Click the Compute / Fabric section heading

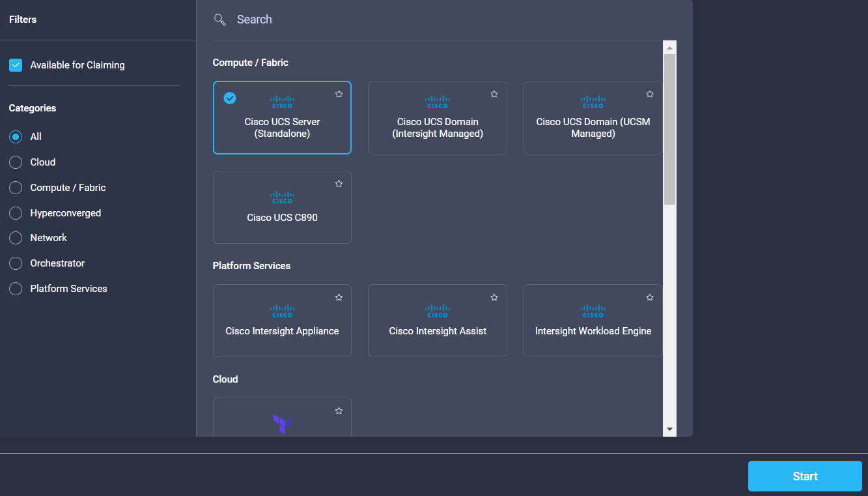coord(251,63)
